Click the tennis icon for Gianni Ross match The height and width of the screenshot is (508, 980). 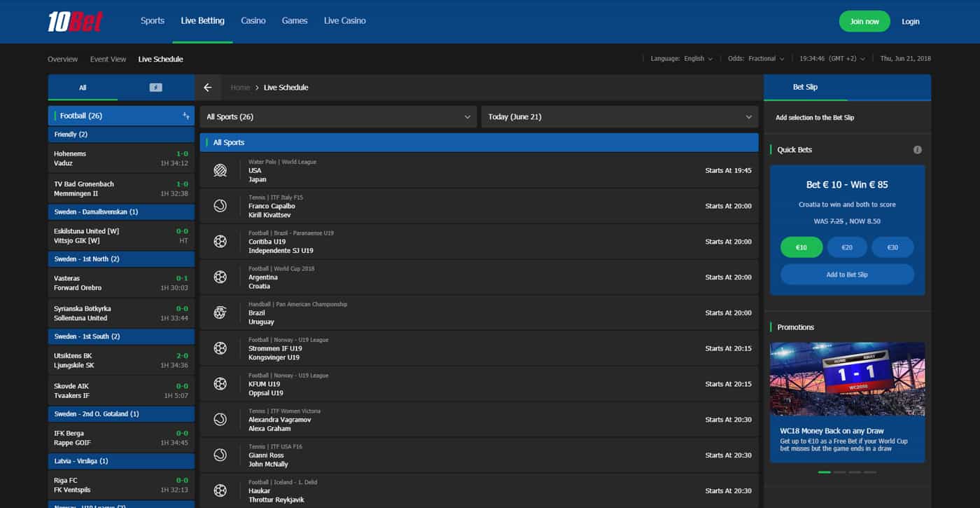click(x=220, y=455)
